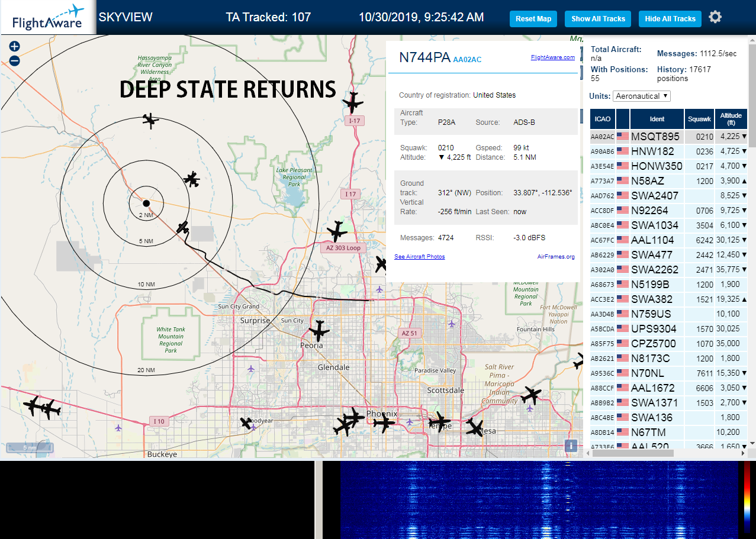The image size is (756, 539).
Task: Select aircraft icon on the 10 NM ring top
Action: 151,121
